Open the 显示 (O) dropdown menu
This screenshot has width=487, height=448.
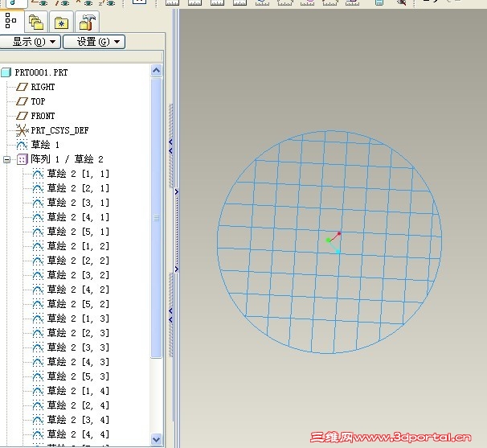pos(30,42)
